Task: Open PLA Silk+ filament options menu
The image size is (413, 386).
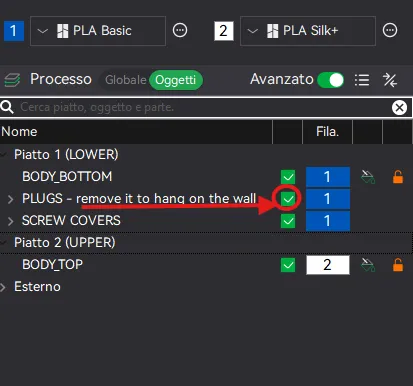Action: click(x=390, y=30)
